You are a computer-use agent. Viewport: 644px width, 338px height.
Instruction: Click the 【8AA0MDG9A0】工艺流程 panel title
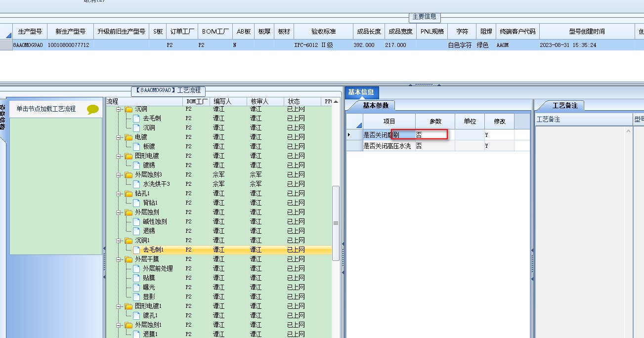(168, 90)
